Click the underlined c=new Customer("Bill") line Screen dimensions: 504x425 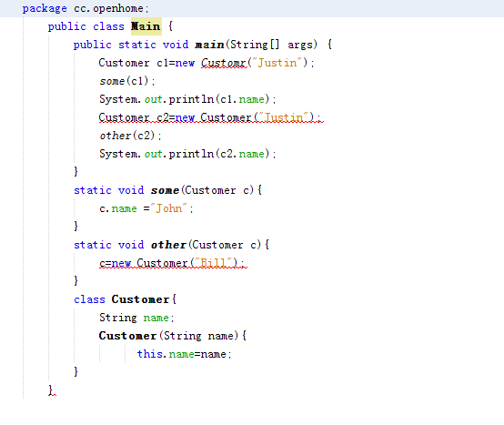click(x=173, y=263)
